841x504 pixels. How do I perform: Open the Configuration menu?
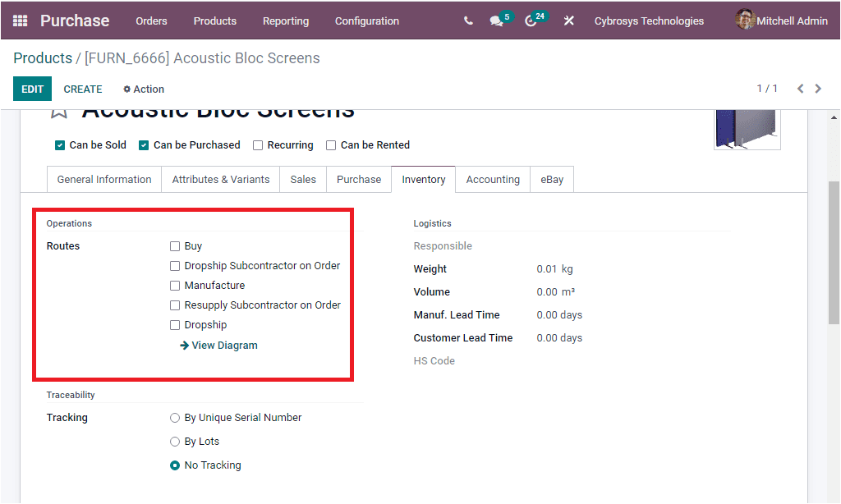(x=366, y=21)
